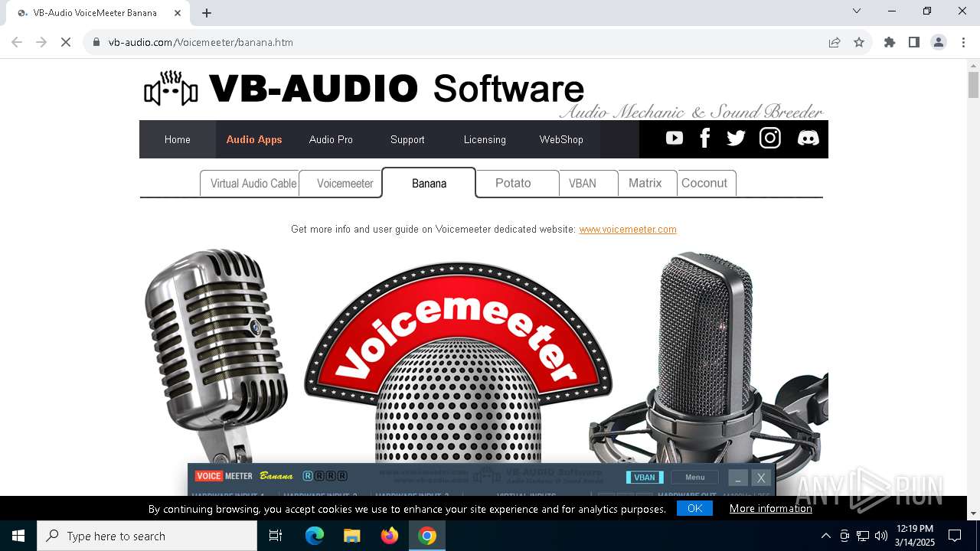Open Chrome tab search chevron

857,11
